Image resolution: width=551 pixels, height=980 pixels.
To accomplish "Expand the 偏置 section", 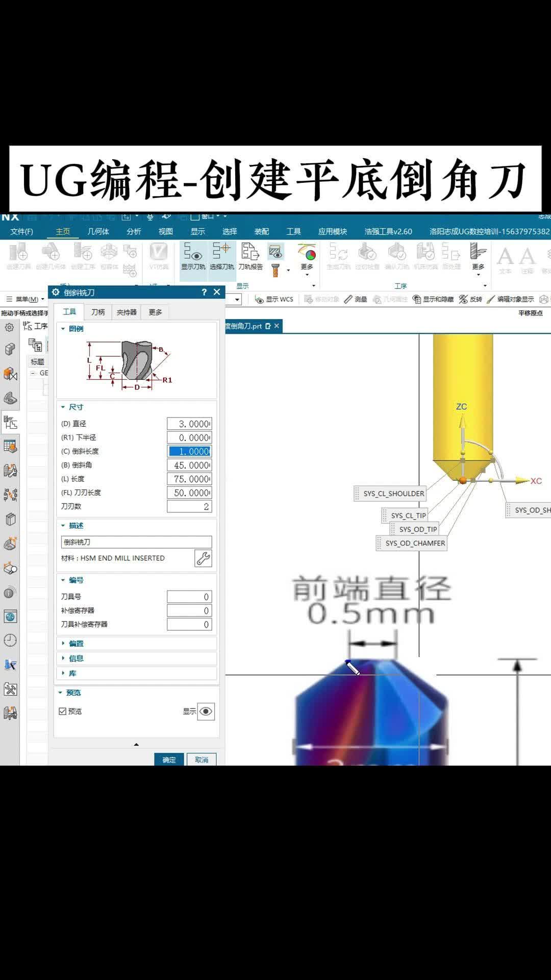I will point(76,644).
